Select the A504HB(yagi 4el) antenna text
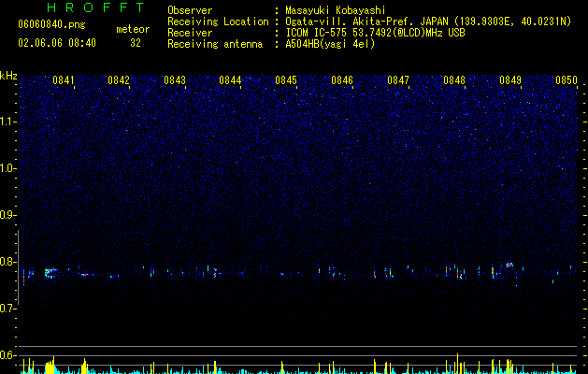The width and height of the screenshot is (588, 374). [330, 44]
